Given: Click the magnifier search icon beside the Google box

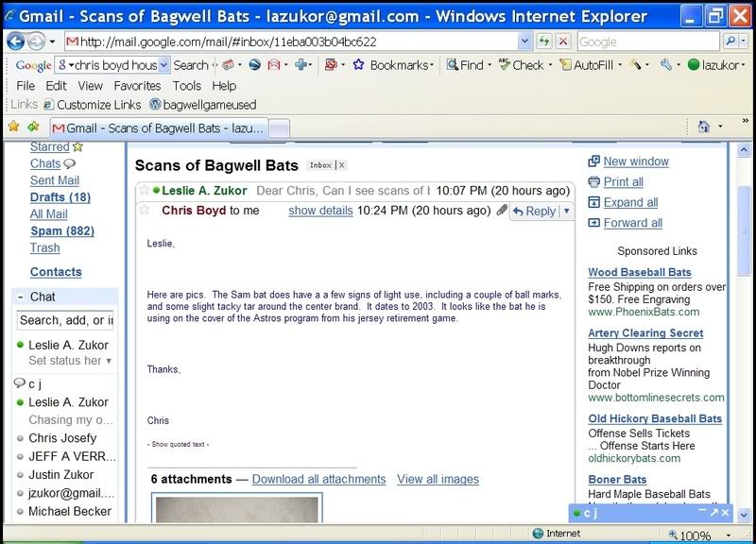Looking at the screenshot, I should pyautogui.click(x=730, y=42).
